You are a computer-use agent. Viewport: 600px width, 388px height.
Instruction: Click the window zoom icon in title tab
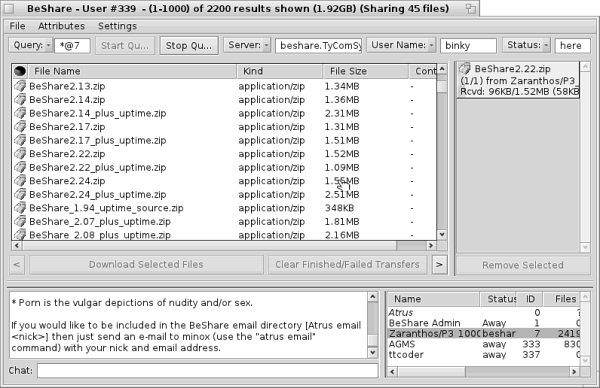470,8
